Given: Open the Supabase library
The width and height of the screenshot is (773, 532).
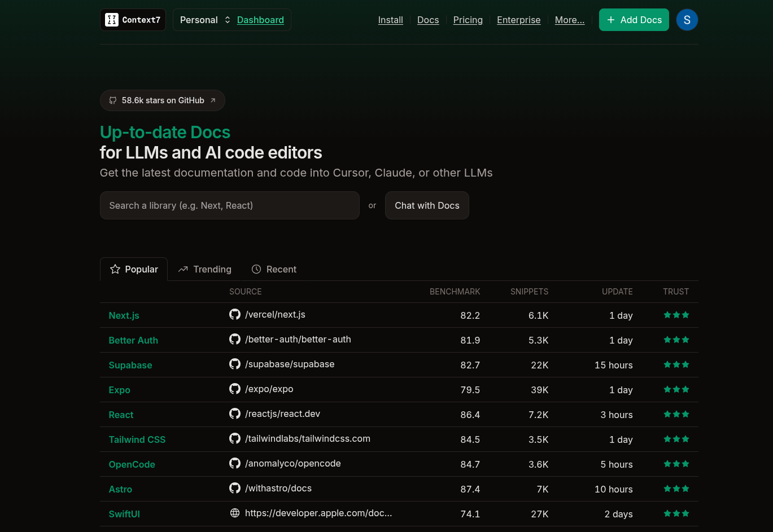Looking at the screenshot, I should pyautogui.click(x=130, y=365).
